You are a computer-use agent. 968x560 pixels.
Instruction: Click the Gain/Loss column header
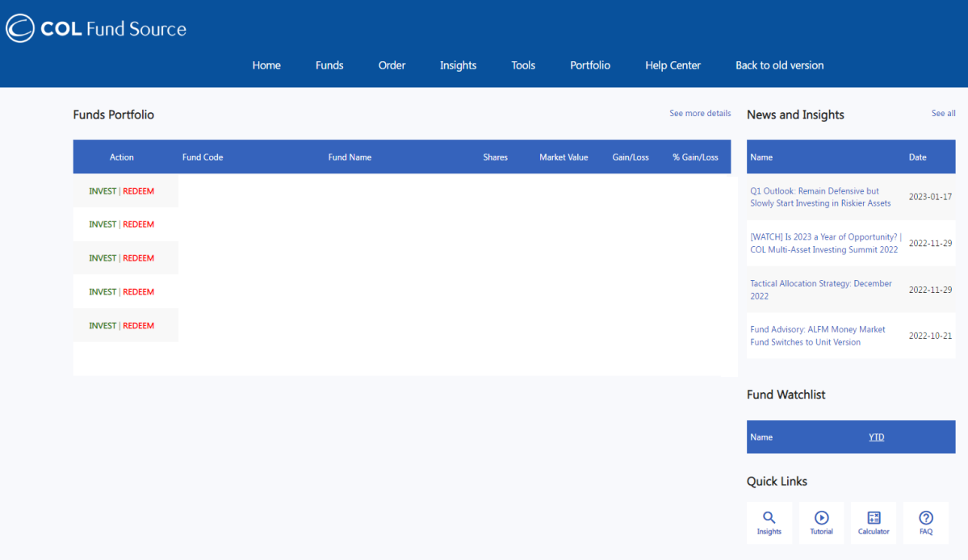click(x=631, y=157)
